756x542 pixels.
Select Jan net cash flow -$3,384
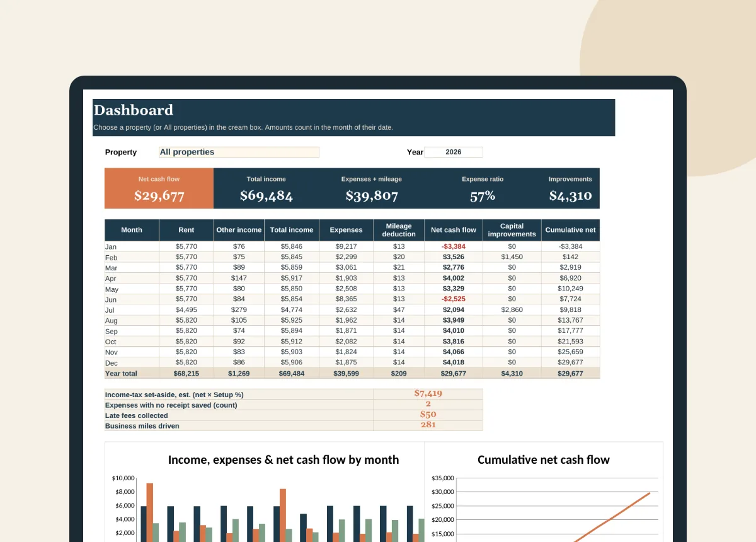pos(454,246)
